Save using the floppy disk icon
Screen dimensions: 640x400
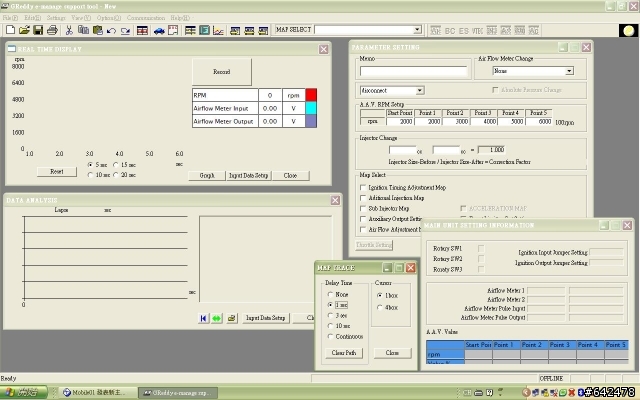coord(38,30)
